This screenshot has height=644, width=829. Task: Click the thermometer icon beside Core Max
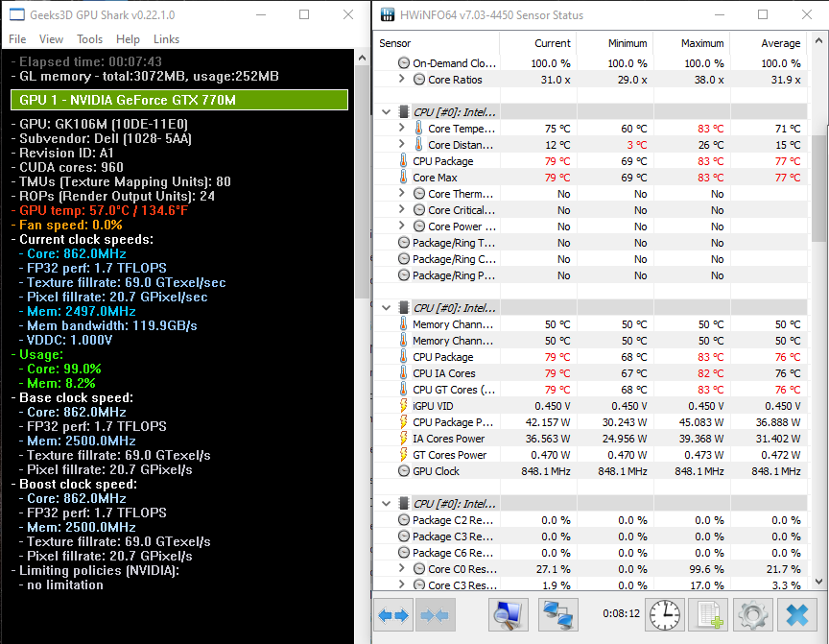click(403, 178)
